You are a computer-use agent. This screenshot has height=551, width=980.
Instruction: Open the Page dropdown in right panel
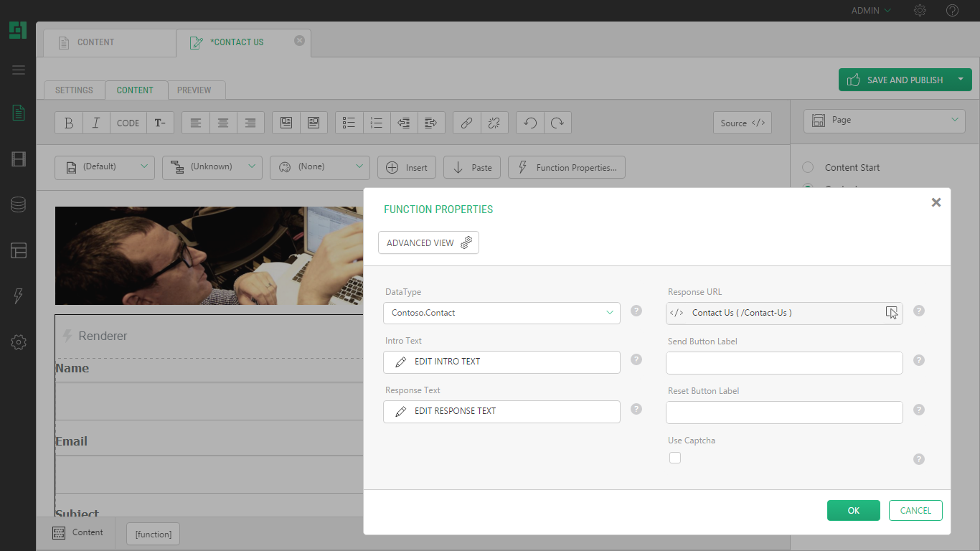[x=884, y=121]
